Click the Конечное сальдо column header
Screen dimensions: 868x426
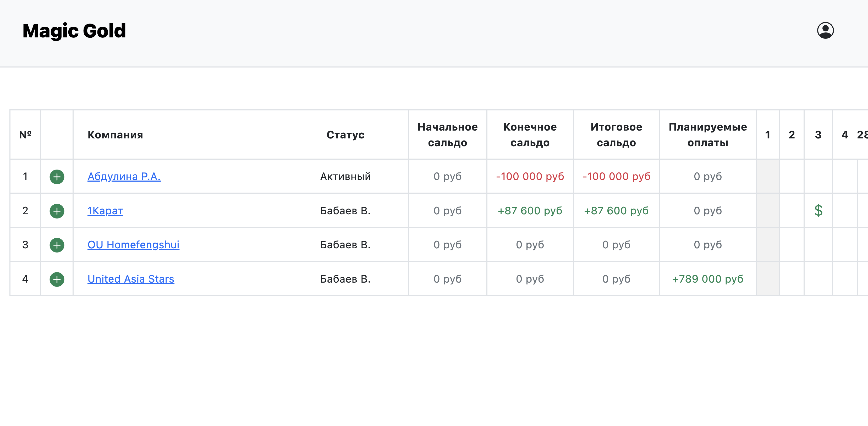[x=530, y=135]
